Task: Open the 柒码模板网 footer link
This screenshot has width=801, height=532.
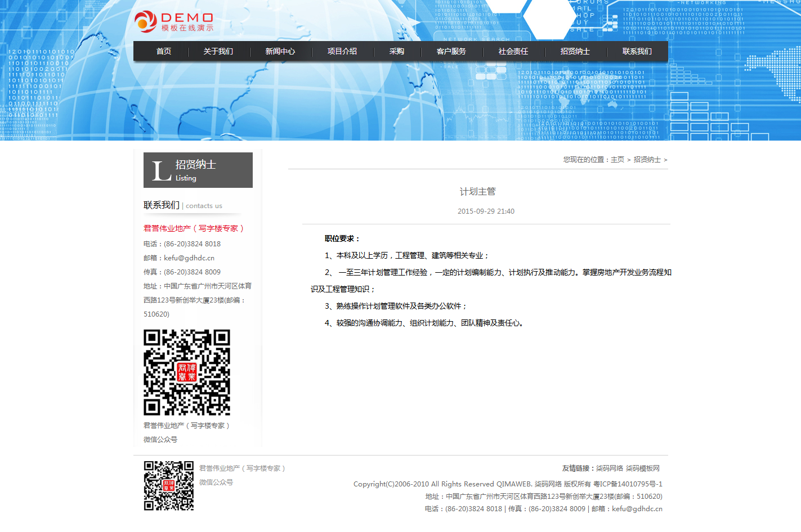Action: click(643, 468)
